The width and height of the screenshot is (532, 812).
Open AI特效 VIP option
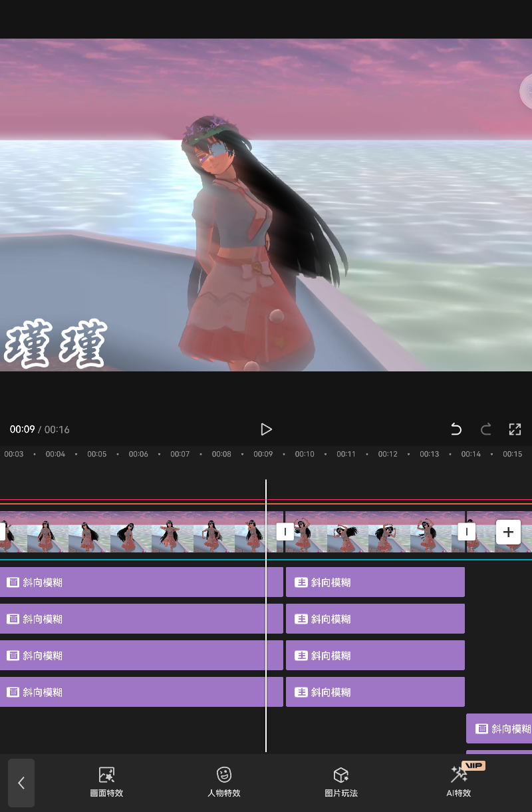(459, 781)
